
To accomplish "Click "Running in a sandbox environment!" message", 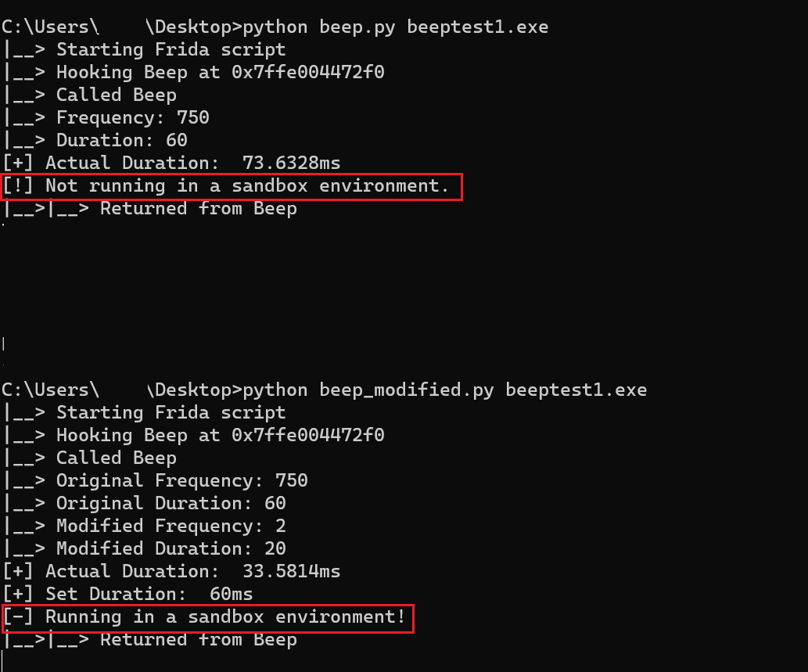I will (225, 617).
